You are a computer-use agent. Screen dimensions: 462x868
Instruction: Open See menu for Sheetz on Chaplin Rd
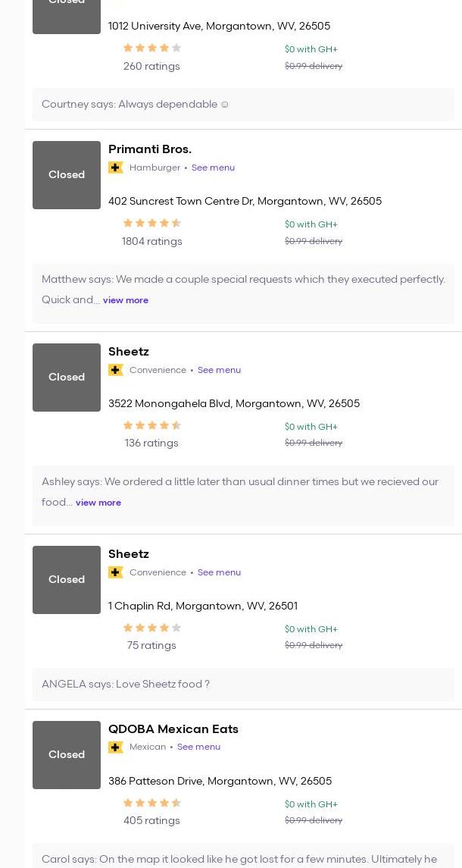(x=219, y=572)
